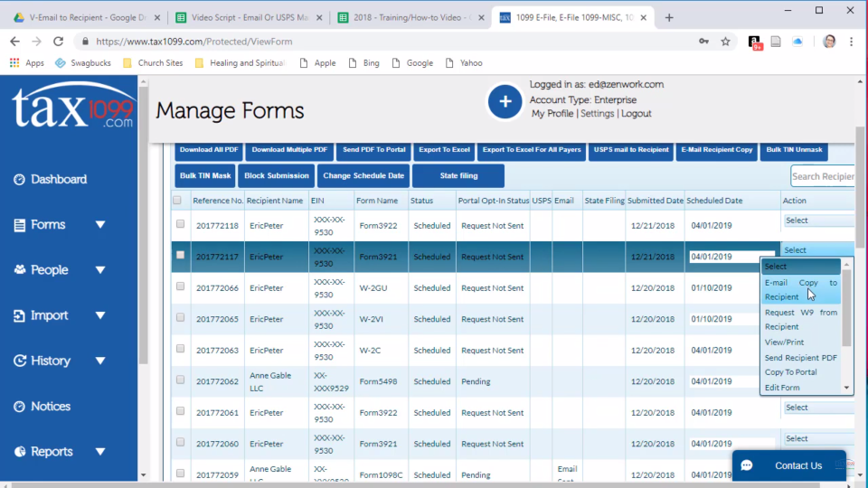The image size is (868, 488).
Task: Click the Search Recipient input field
Action: [822, 176]
